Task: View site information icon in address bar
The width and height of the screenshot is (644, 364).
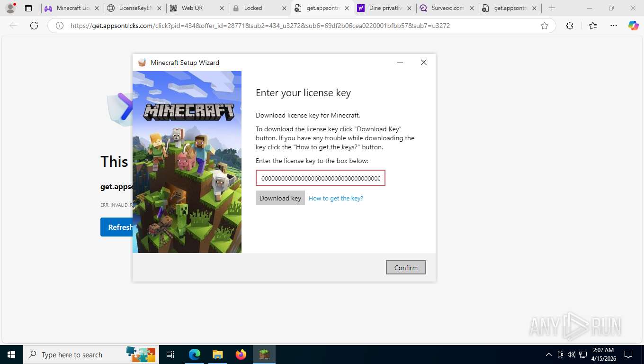Action: [60, 26]
